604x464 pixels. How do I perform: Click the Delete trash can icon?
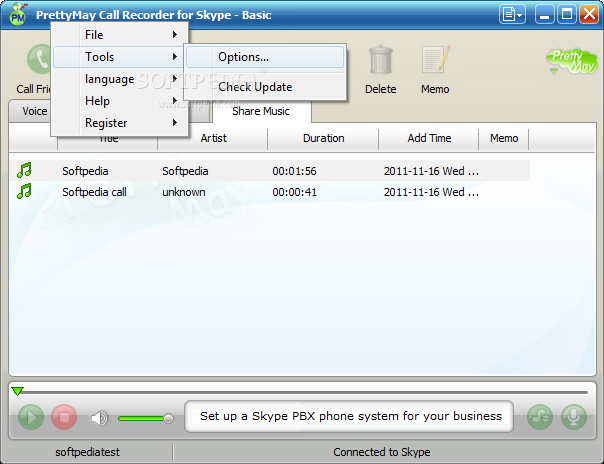click(x=381, y=60)
